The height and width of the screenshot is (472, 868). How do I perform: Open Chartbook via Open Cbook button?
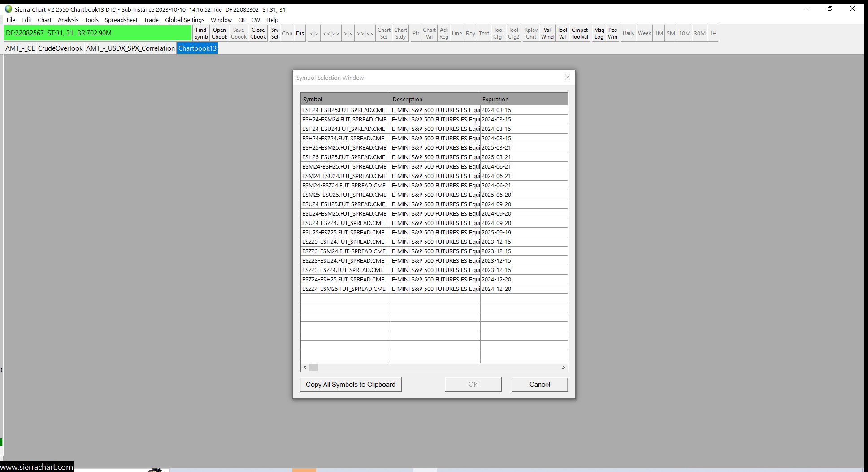pyautogui.click(x=220, y=33)
